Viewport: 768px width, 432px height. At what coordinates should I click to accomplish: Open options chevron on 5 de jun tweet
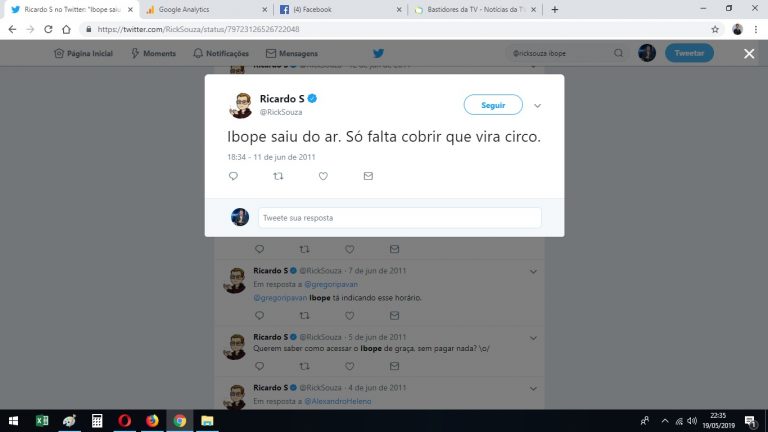pyautogui.click(x=533, y=338)
